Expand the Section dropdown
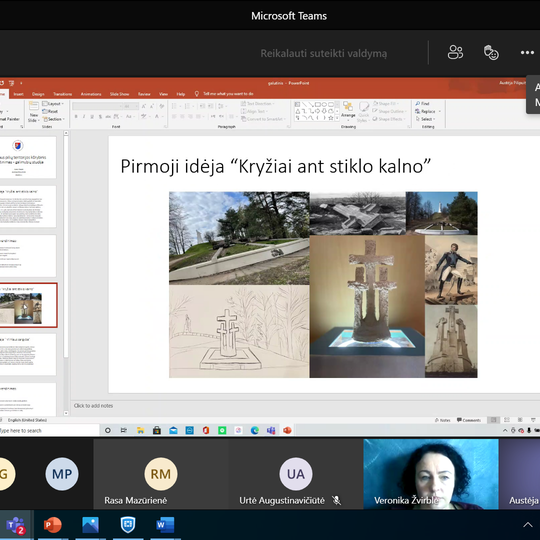This screenshot has width=540, height=540. tap(54, 119)
